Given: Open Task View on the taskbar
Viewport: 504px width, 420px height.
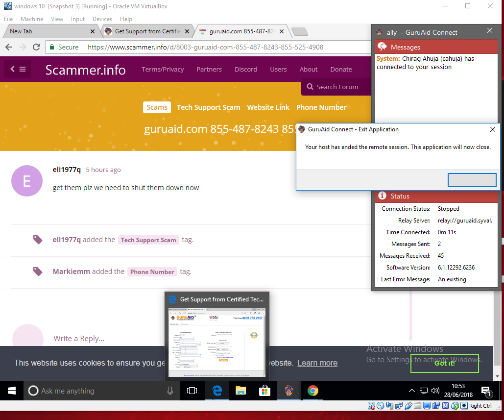Looking at the screenshot, I should pos(192,391).
